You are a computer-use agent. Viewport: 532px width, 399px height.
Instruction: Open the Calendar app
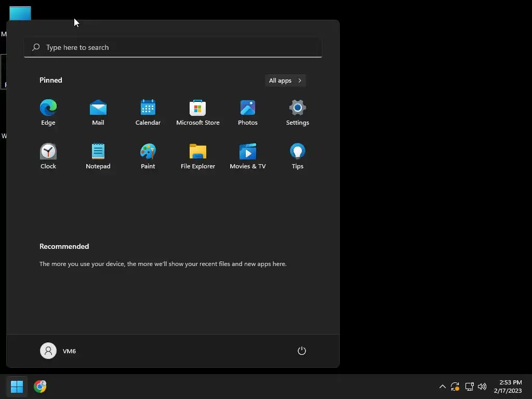[148, 113]
